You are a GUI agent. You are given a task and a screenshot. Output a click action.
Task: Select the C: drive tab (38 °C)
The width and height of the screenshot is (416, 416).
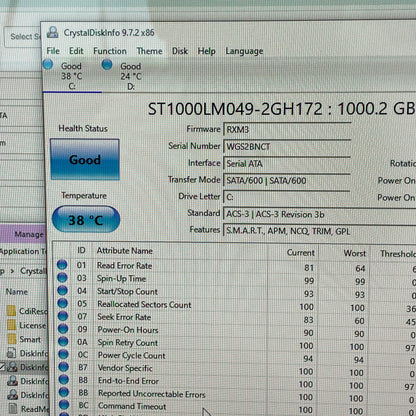pyautogui.click(x=71, y=76)
